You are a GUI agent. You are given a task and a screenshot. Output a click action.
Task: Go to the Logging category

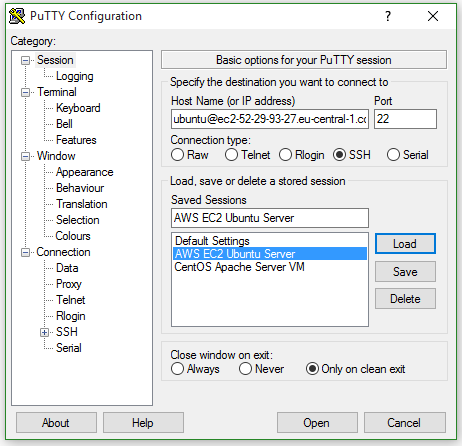[75, 76]
